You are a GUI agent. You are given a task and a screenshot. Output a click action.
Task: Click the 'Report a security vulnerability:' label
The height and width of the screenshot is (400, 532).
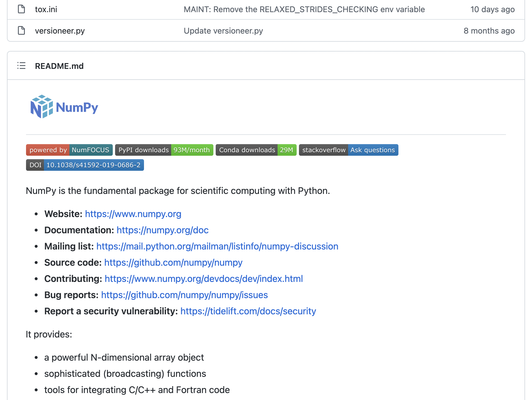pos(111,311)
